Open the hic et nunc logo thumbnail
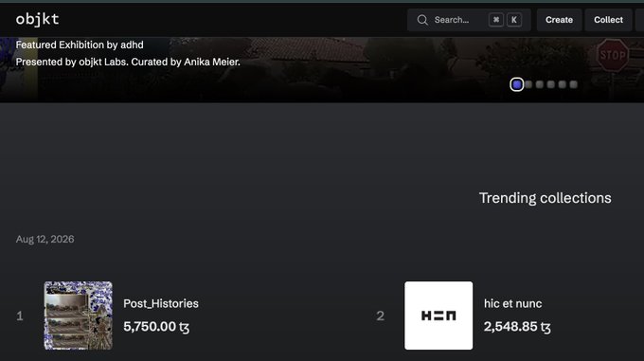The height and width of the screenshot is (361, 644). tap(438, 316)
